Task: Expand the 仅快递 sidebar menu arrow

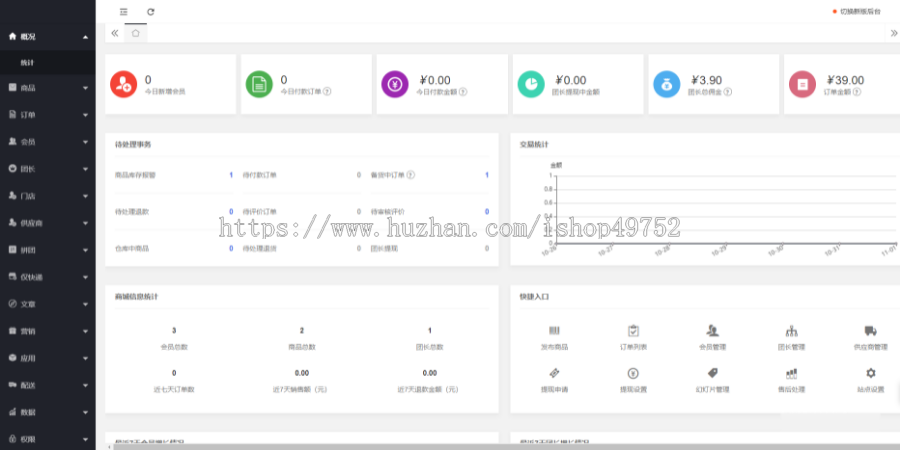Action: 86,277
